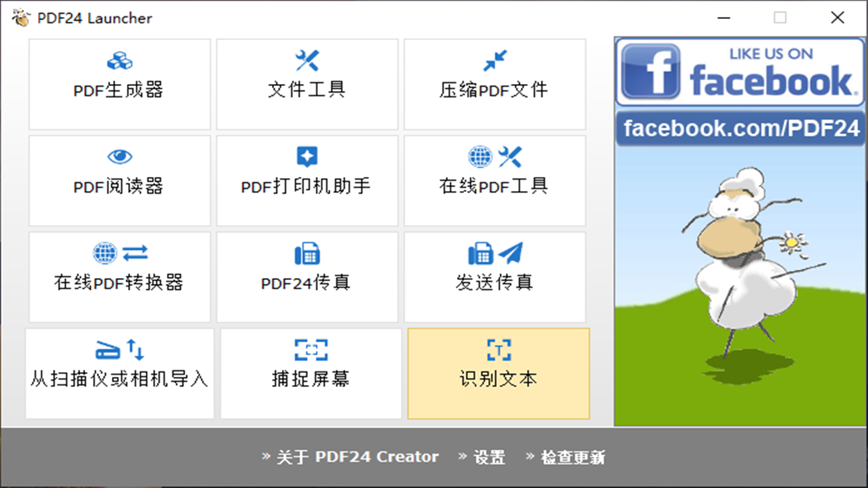The height and width of the screenshot is (488, 868).
Task: 点击 压缩PDF文件 图标
Action: 494,84
